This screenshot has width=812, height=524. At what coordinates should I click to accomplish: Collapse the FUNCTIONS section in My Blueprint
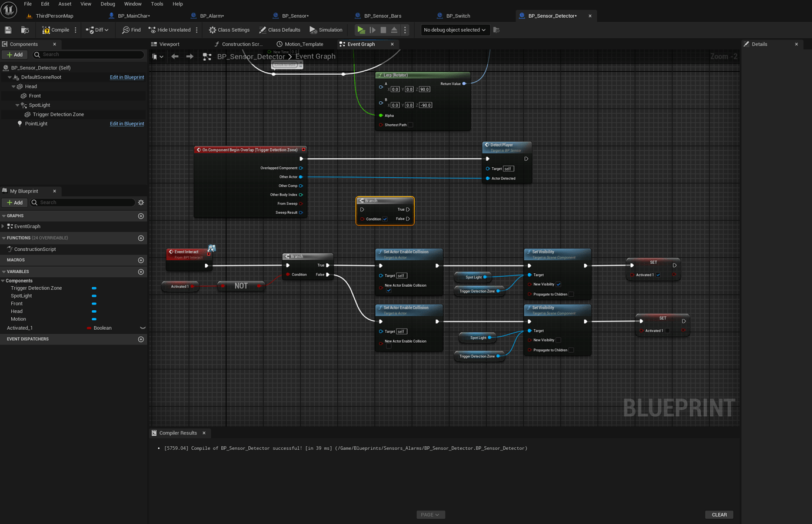coord(4,237)
